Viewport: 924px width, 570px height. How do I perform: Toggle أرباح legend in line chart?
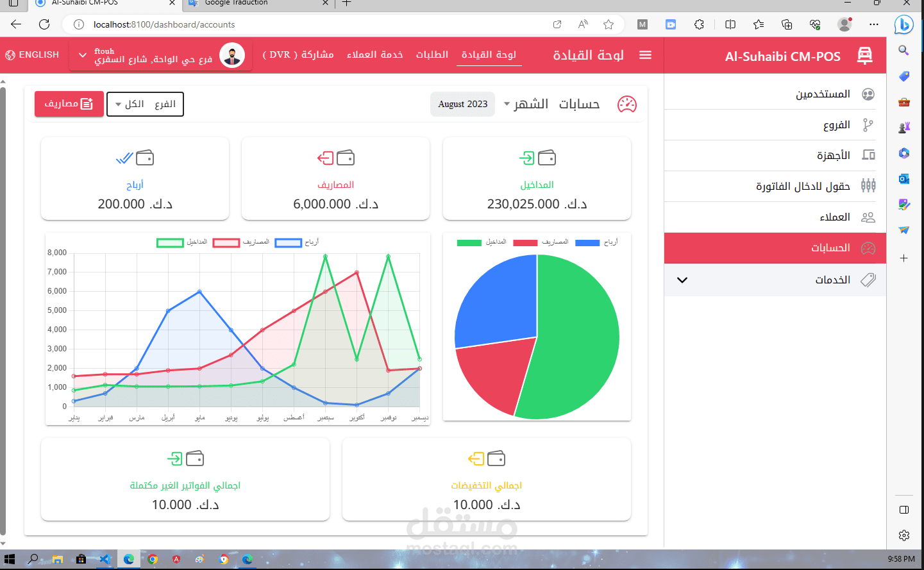point(296,242)
